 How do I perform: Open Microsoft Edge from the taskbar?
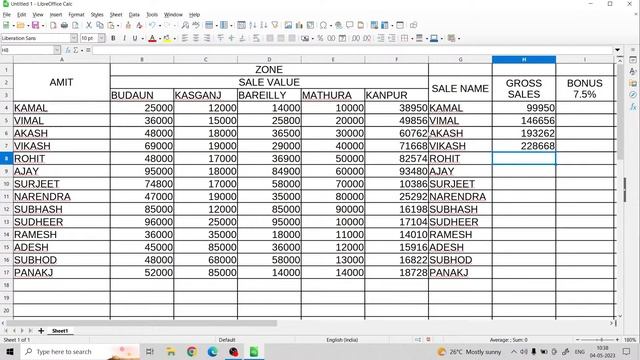click(212, 351)
